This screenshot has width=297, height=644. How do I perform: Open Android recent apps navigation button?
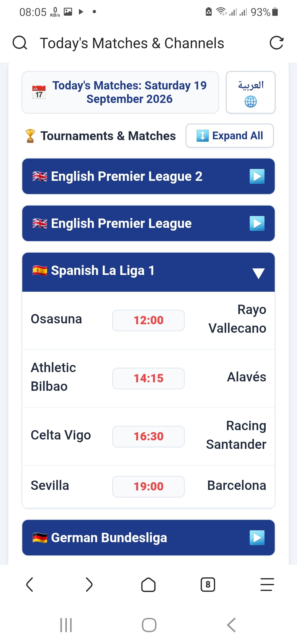tap(66, 625)
